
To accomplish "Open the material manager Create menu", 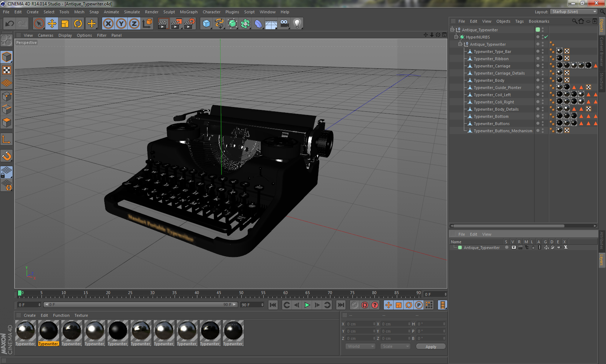I will 30,315.
